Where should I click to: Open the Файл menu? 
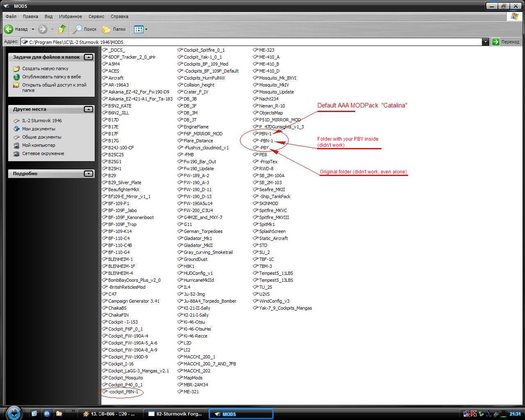click(x=11, y=16)
